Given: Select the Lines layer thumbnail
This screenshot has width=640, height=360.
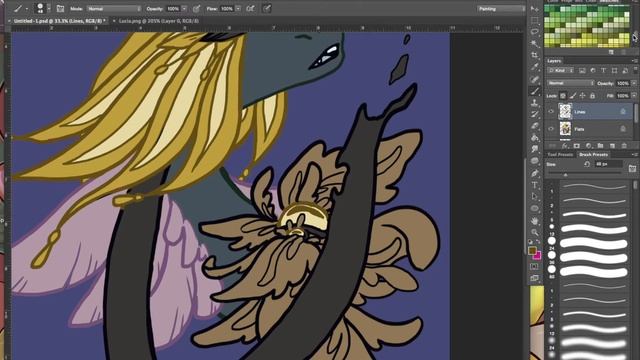Looking at the screenshot, I should coord(565,111).
